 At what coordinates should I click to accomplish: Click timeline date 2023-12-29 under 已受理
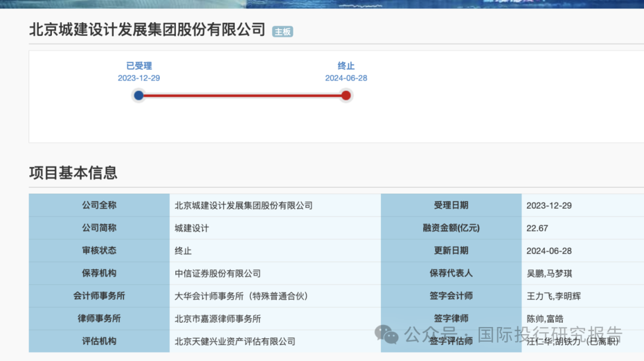[x=139, y=78]
